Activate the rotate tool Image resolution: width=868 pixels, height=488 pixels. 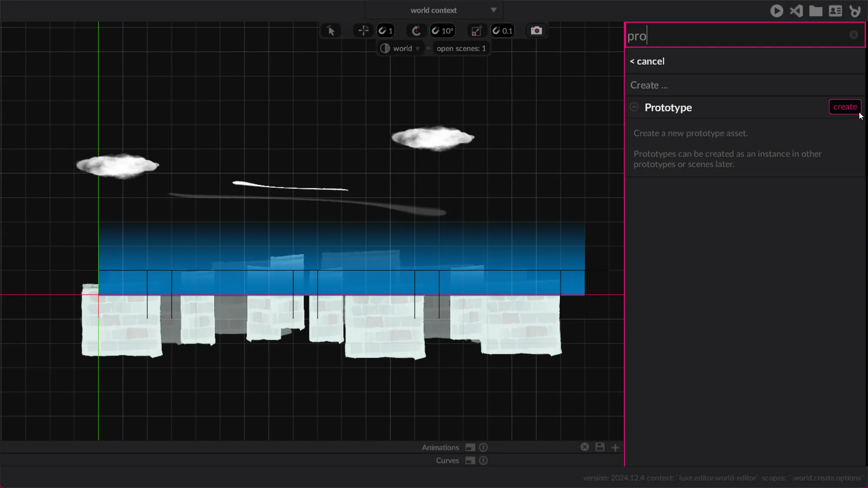(416, 31)
